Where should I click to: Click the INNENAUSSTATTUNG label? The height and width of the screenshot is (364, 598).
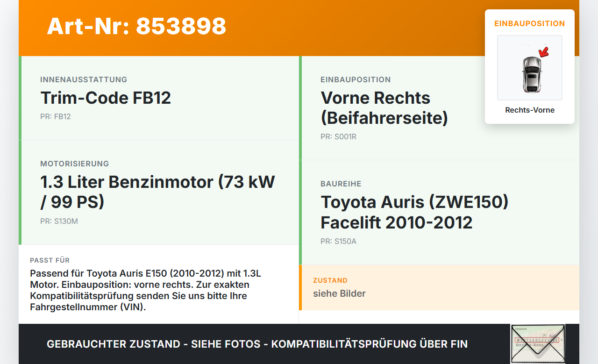click(x=84, y=79)
